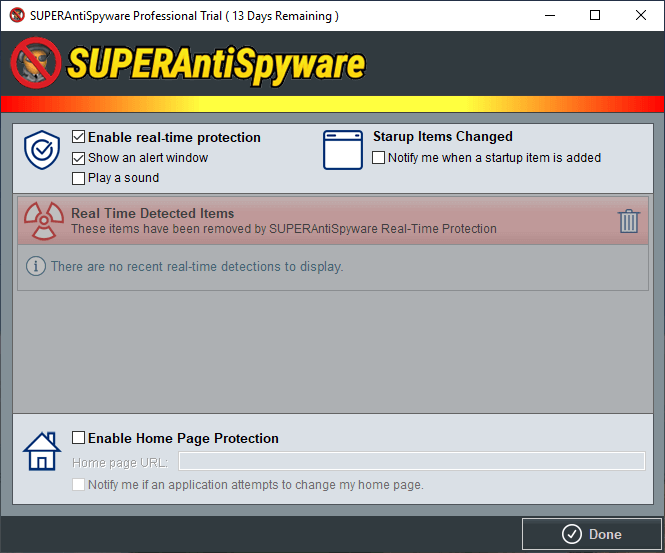665x553 pixels.
Task: Click the shield checkmark protection icon
Action: [x=42, y=150]
